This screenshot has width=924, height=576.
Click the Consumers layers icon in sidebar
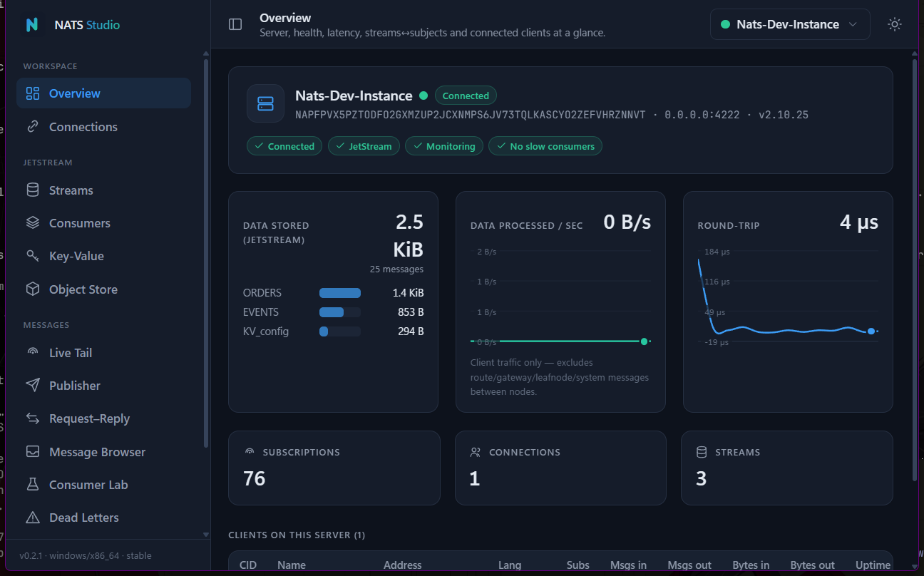[x=32, y=223]
